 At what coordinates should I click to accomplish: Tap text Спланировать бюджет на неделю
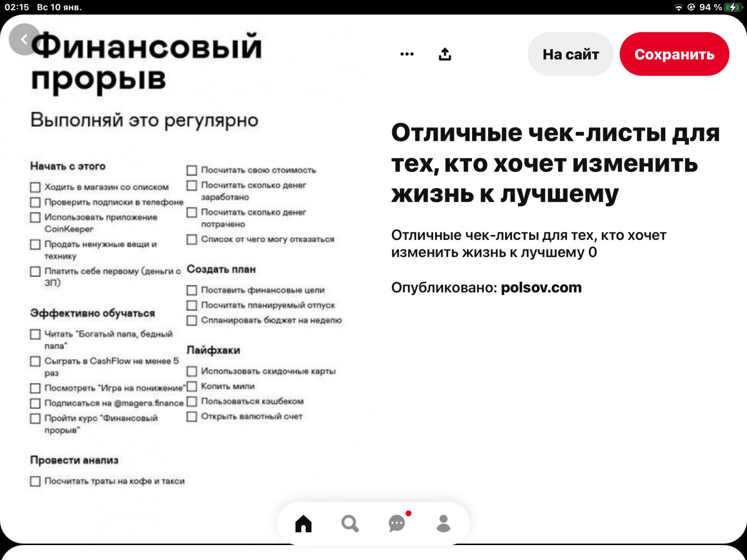tap(271, 321)
